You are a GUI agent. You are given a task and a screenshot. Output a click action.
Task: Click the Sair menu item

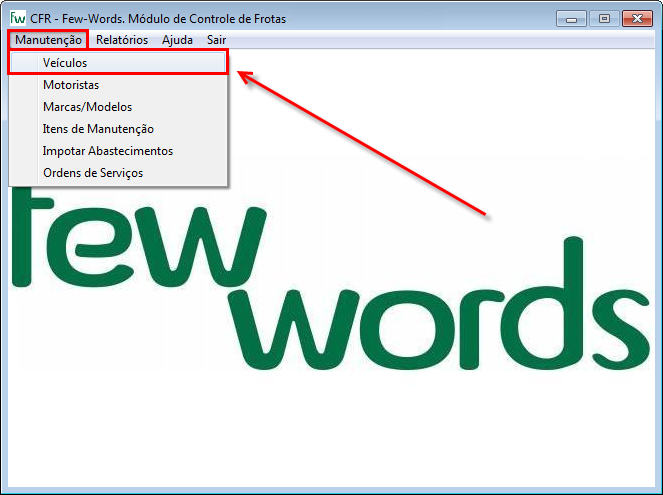click(216, 40)
